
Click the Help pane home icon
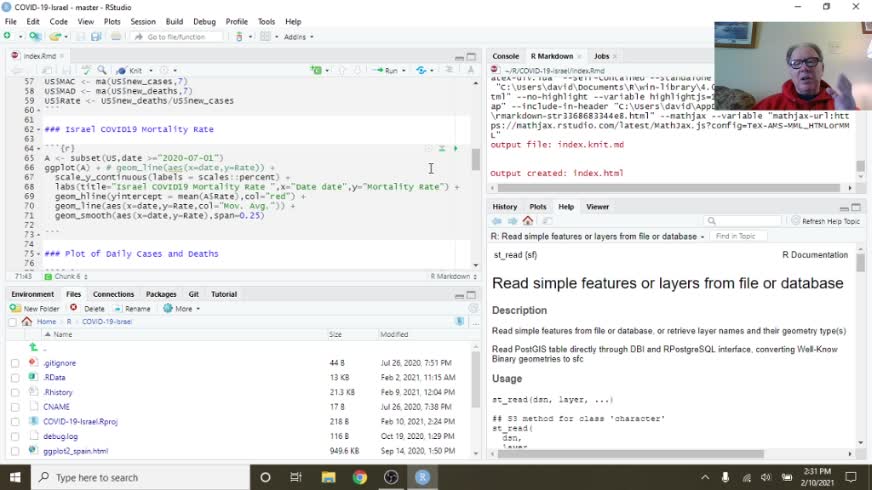[x=528, y=221]
